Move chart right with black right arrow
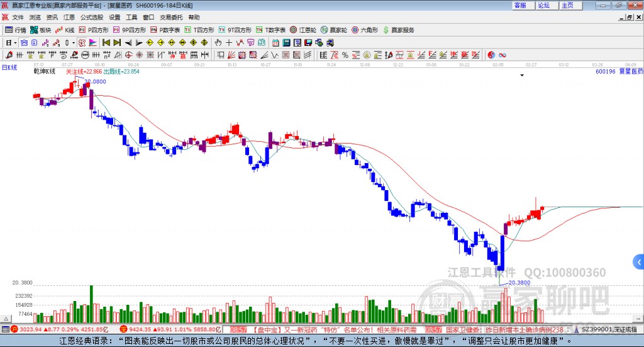The height and width of the screenshot is (347, 644). pyautogui.click(x=139, y=43)
